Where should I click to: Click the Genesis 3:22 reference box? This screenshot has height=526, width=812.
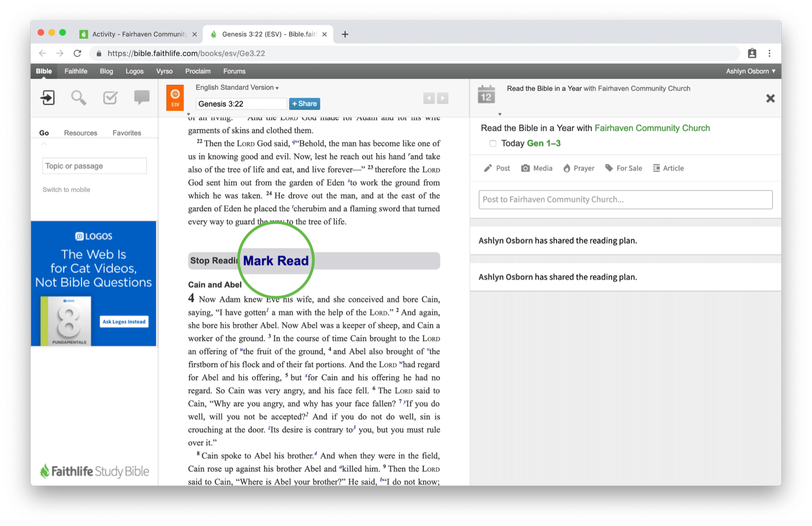[x=241, y=104]
